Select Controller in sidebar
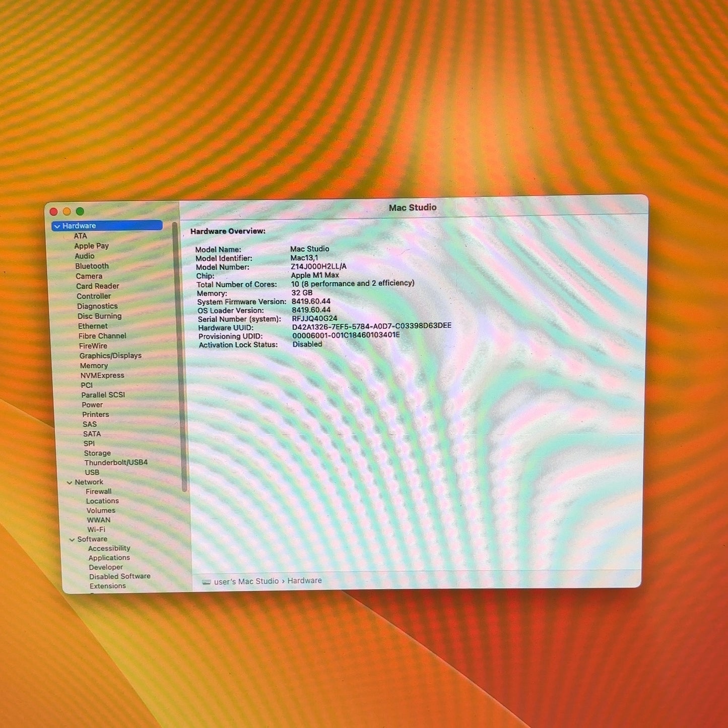The height and width of the screenshot is (728, 728). [94, 296]
